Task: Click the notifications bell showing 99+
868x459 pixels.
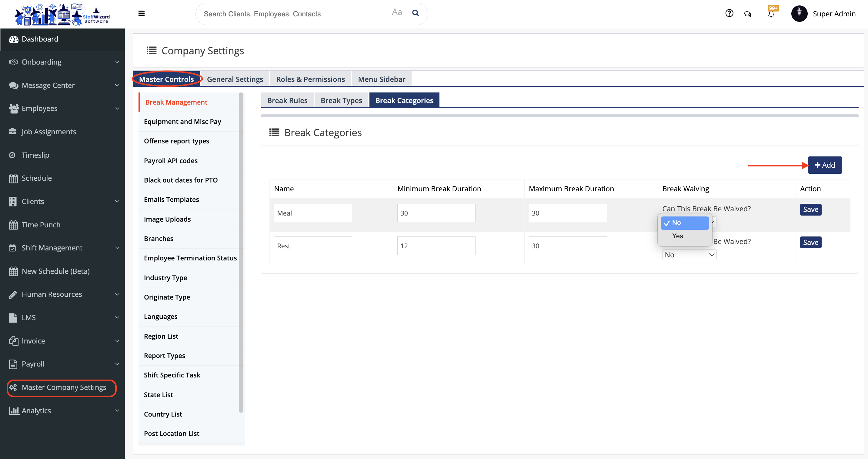Action: 771,14
